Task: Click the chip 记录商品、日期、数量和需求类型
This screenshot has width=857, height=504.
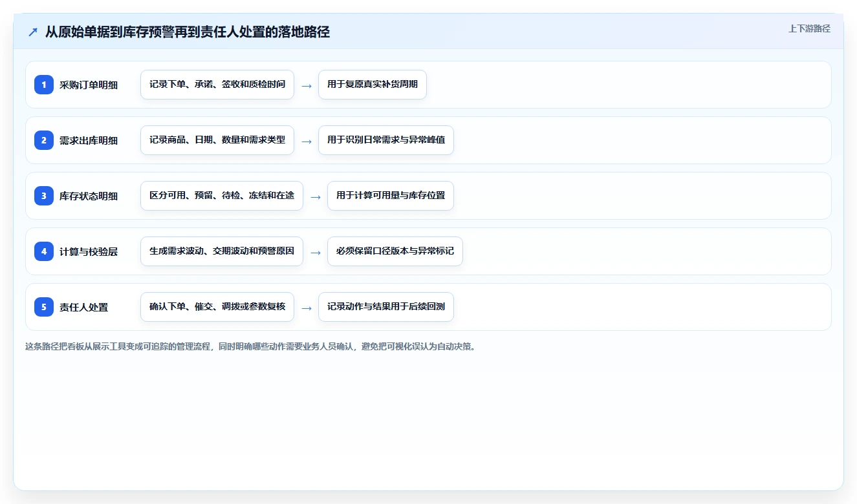Action: click(217, 140)
